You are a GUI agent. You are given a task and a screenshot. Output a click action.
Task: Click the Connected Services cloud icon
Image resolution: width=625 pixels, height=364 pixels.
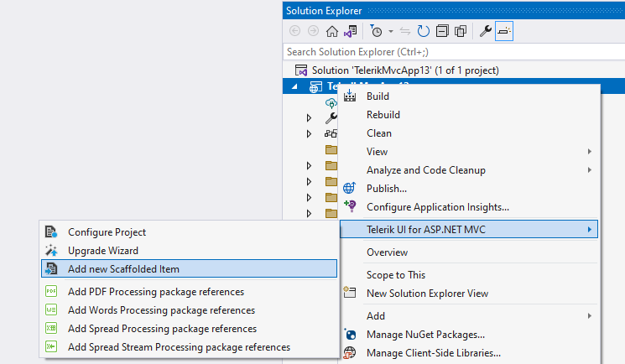tap(331, 103)
